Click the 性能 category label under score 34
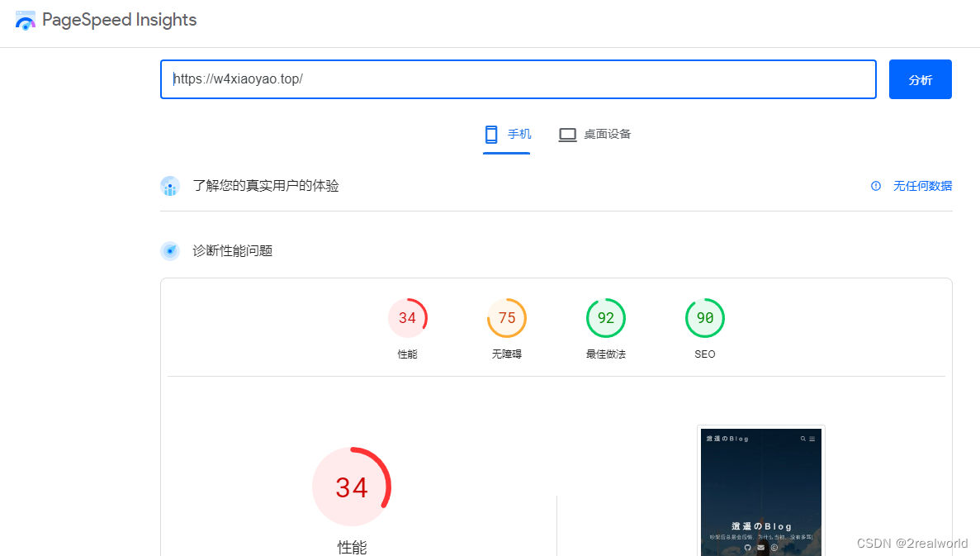980x556 pixels. (353, 546)
